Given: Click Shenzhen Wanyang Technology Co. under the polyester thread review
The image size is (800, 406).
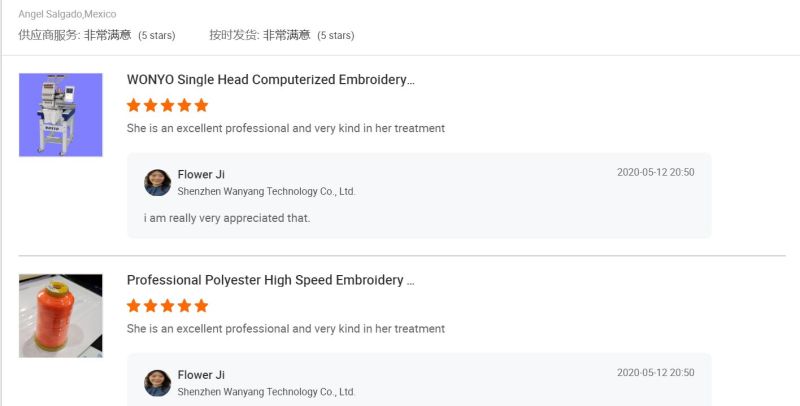Looking at the screenshot, I should 266,392.
